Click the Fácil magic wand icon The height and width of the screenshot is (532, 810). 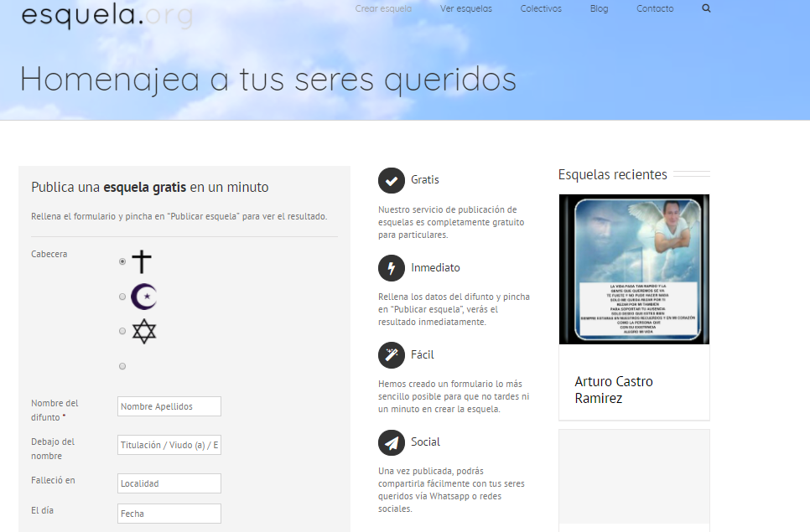(x=391, y=355)
